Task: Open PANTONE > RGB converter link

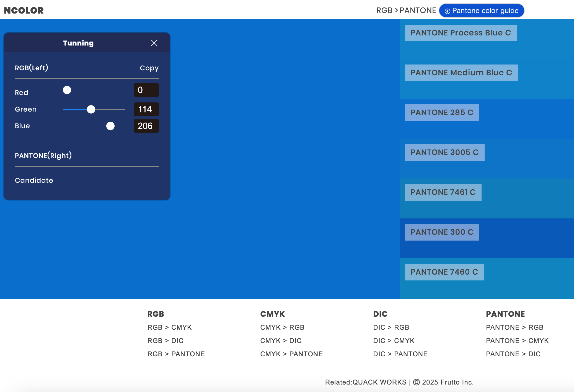Action: tap(515, 327)
